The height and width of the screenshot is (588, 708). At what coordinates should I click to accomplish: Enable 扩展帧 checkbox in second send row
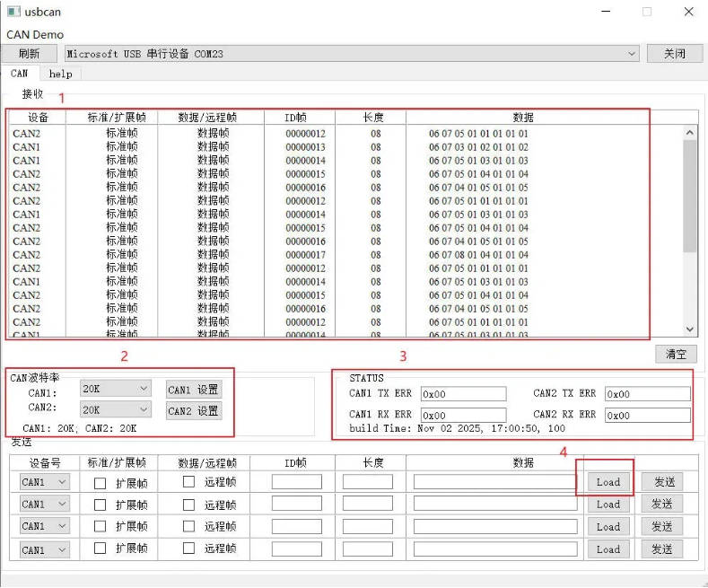coord(100,505)
